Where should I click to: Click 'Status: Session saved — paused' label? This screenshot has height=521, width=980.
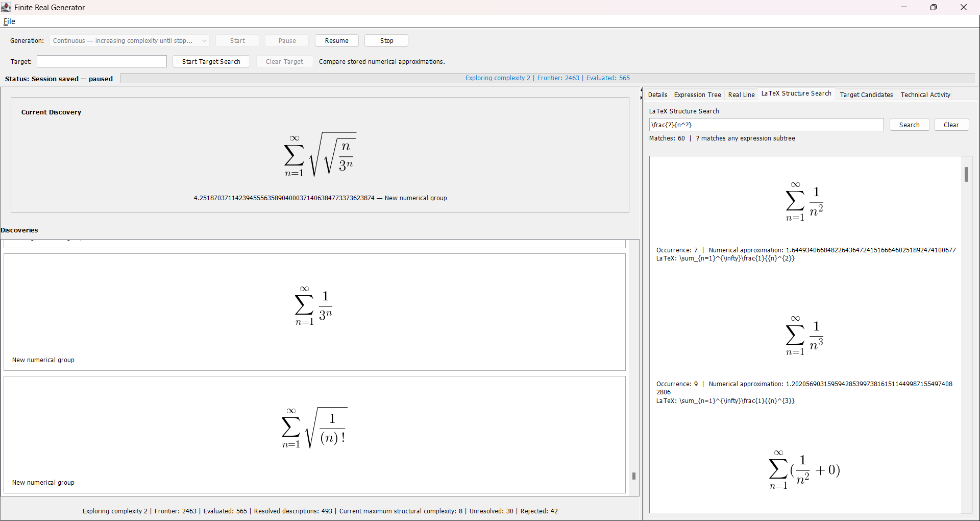point(59,79)
